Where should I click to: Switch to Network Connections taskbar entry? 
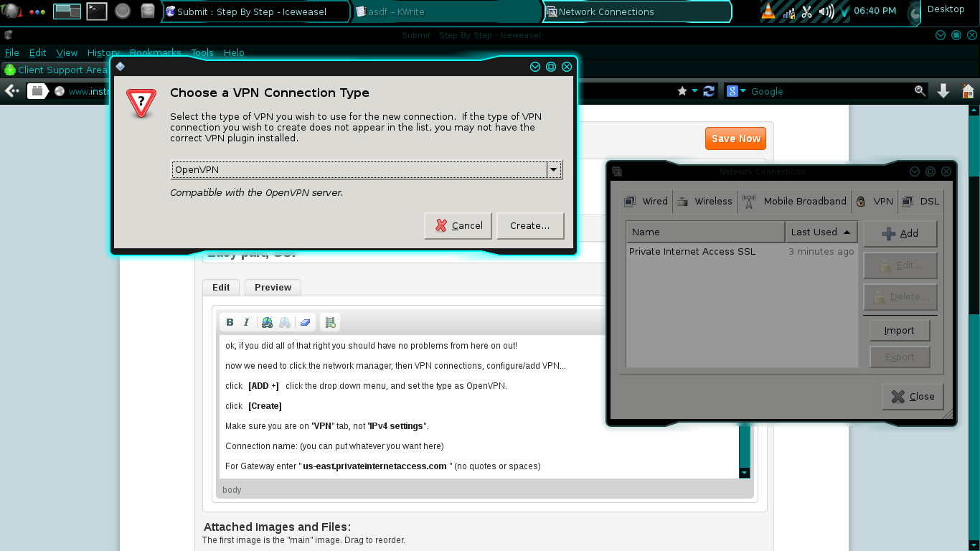[637, 11]
